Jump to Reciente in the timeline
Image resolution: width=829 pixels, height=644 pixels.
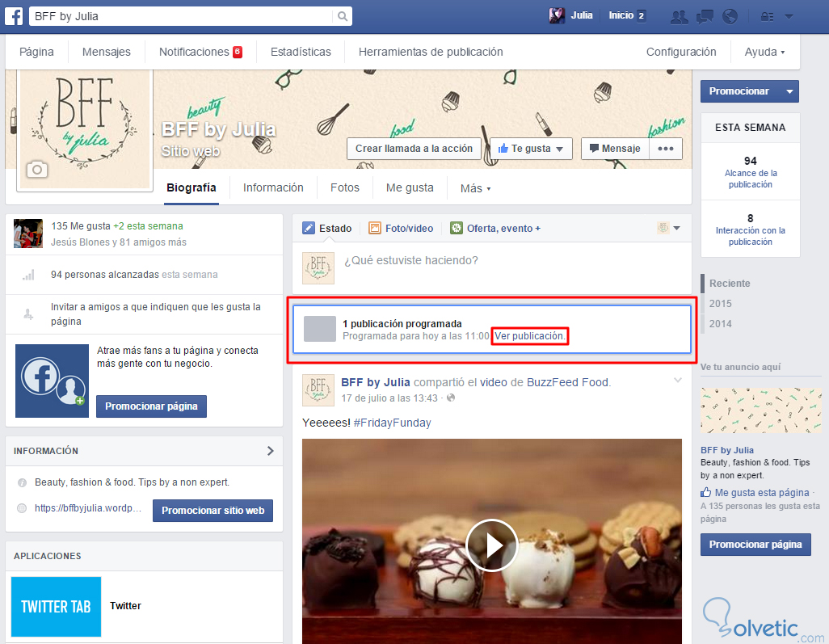tap(730, 284)
